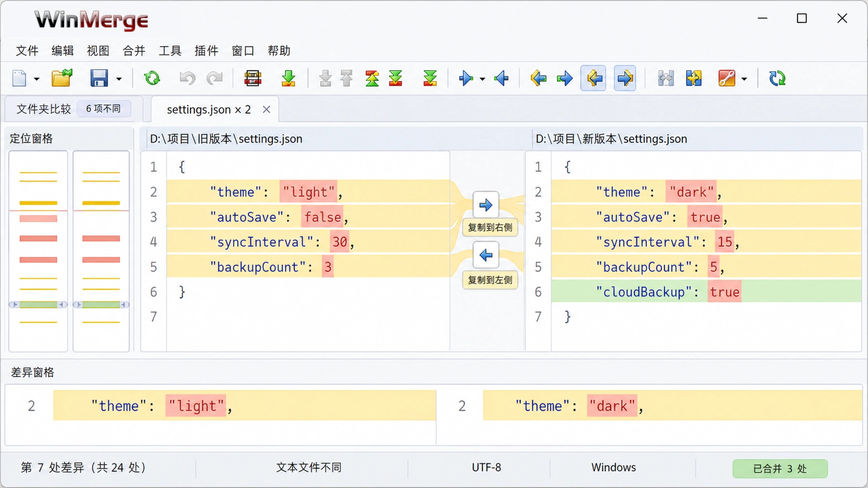Click the "dark" value in right pane line 2
868x488 pixels.
click(692, 192)
